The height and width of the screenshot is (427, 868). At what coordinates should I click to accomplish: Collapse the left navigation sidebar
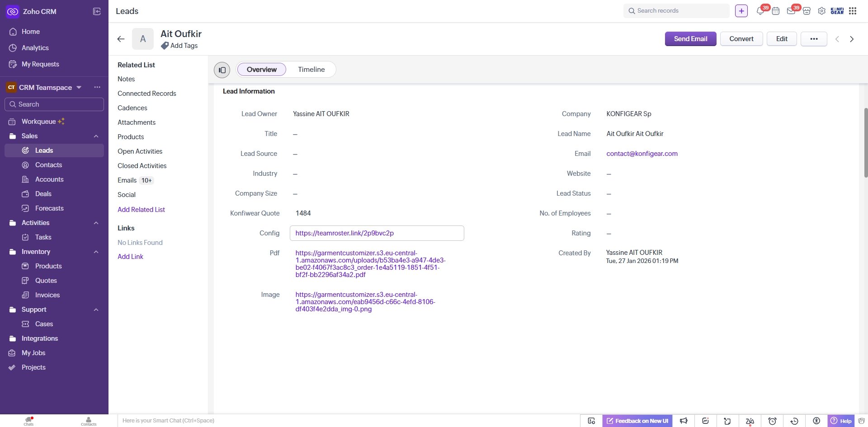[x=97, y=11]
